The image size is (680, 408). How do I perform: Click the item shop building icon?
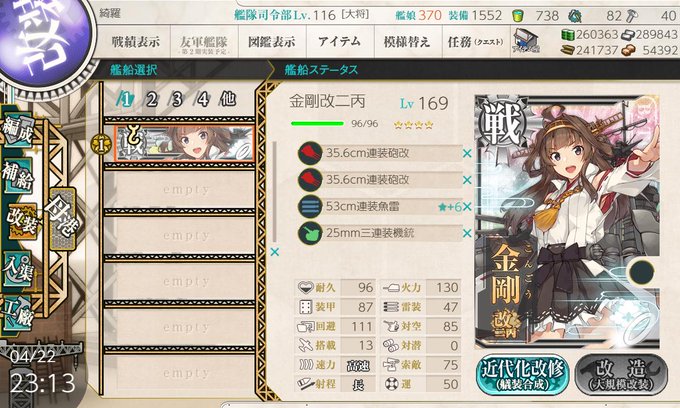[526, 40]
